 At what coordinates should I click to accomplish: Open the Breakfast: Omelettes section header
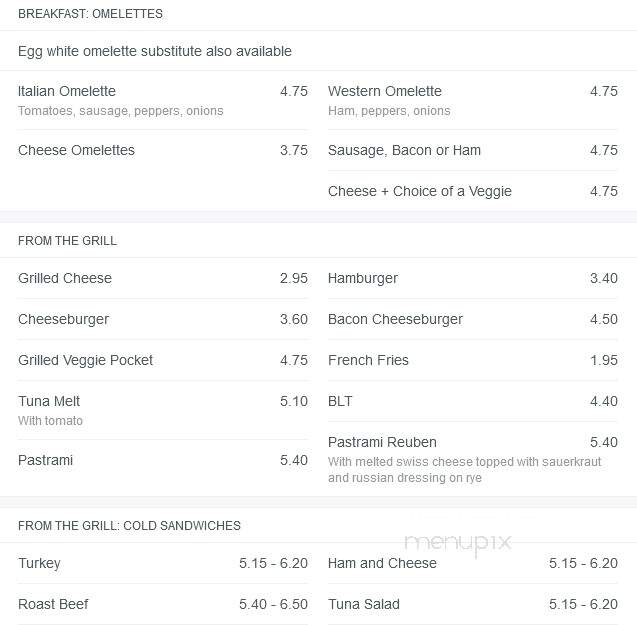90,14
